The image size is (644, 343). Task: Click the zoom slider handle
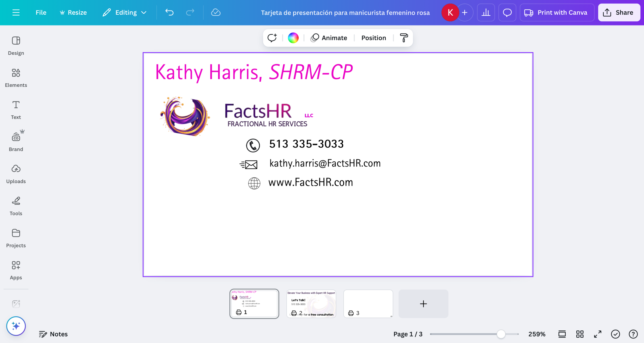(x=501, y=334)
